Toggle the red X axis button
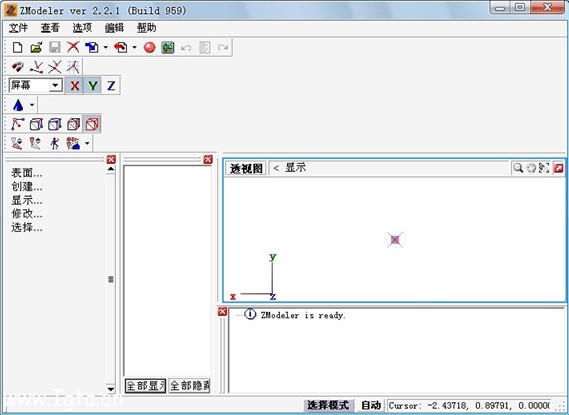This screenshot has height=415, width=569. 74,86
